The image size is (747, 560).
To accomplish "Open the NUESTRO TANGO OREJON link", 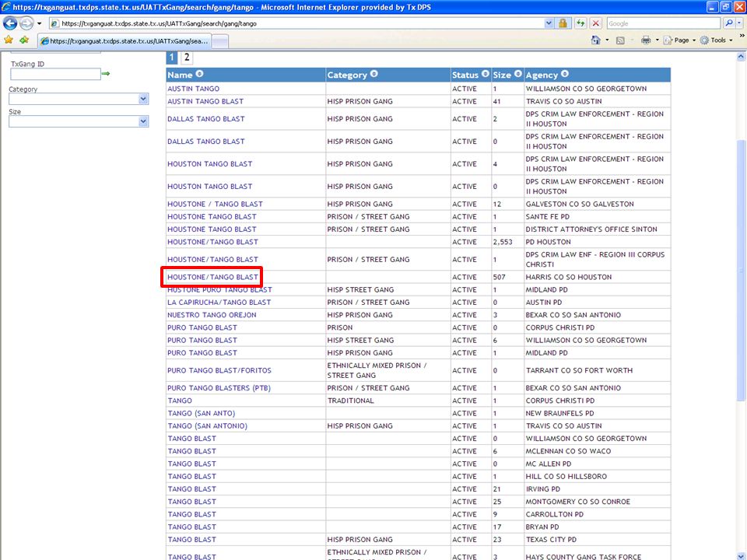I will click(212, 315).
